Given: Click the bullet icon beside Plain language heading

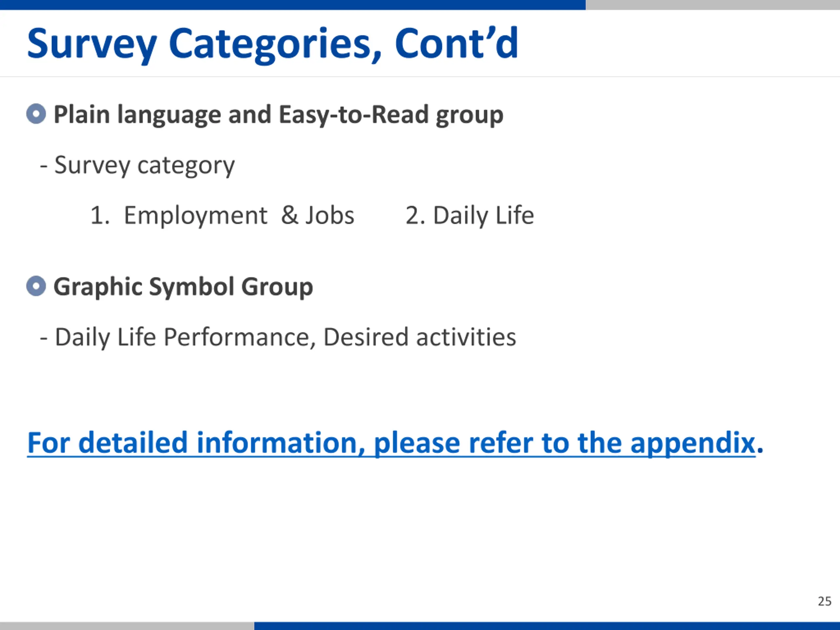Looking at the screenshot, I should [x=36, y=114].
